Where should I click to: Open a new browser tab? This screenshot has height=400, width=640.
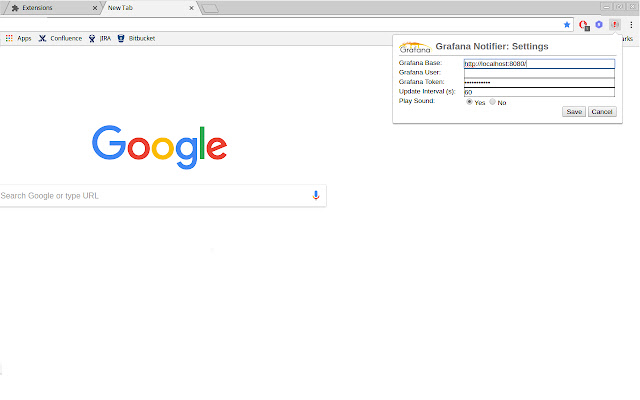tap(210, 8)
